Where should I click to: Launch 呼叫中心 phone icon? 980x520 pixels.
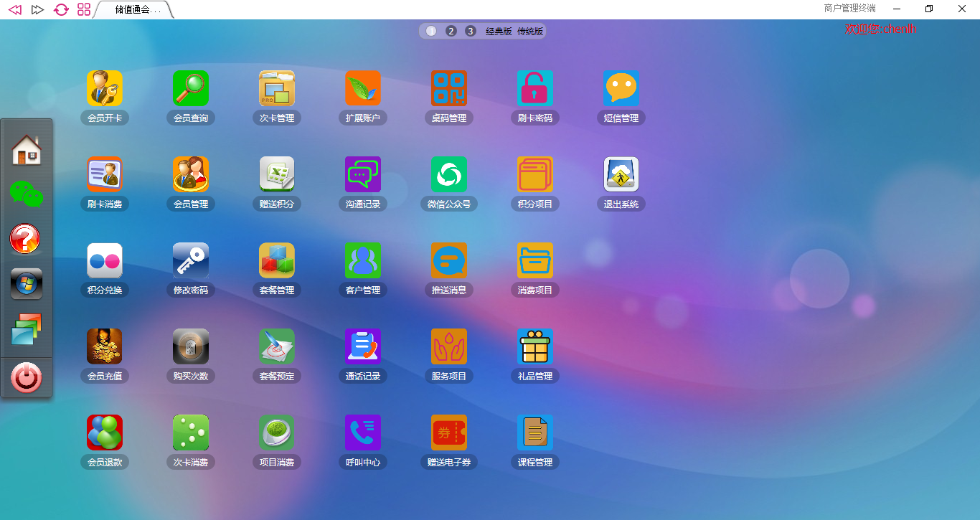(x=363, y=432)
